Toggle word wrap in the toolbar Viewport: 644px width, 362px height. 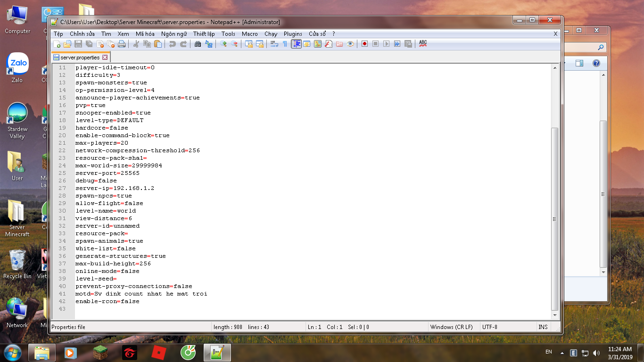point(274,44)
